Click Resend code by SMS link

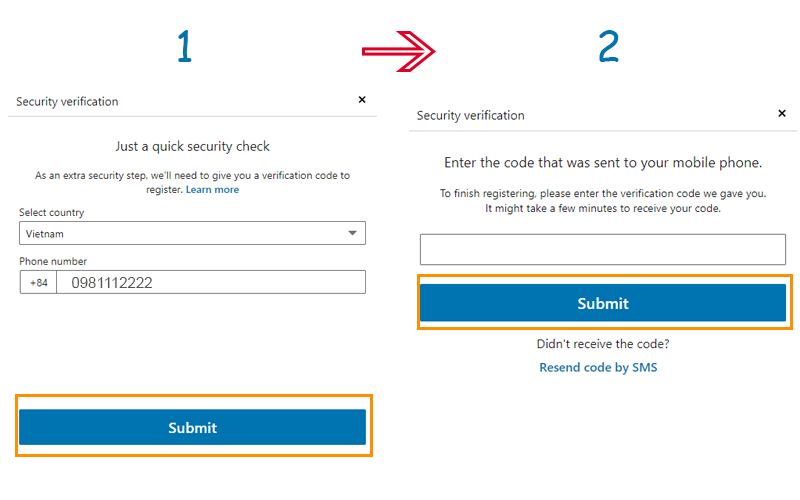coord(598,368)
